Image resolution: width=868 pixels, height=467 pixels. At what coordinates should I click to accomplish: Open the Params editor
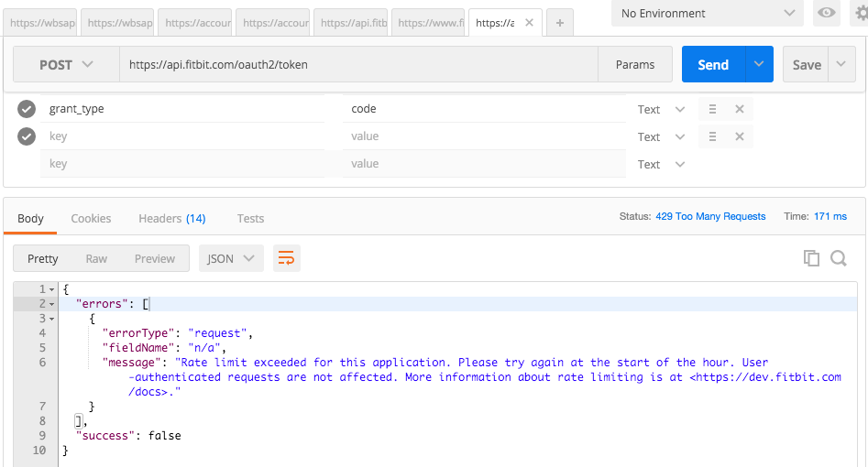(635, 65)
